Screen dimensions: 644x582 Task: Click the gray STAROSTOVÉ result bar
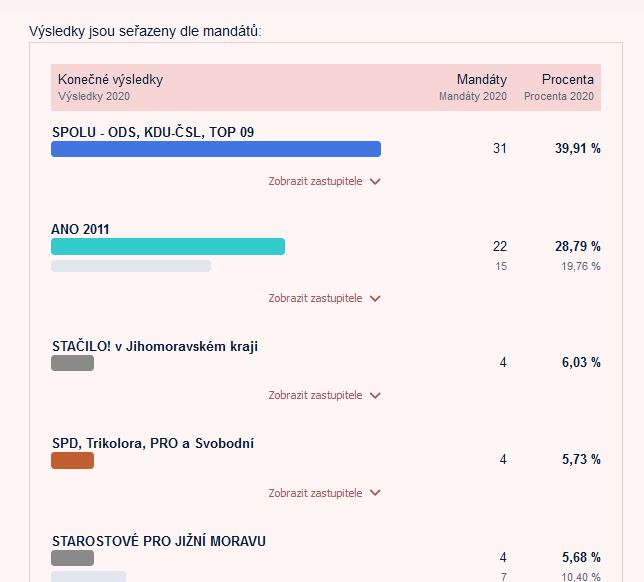[x=72, y=558]
